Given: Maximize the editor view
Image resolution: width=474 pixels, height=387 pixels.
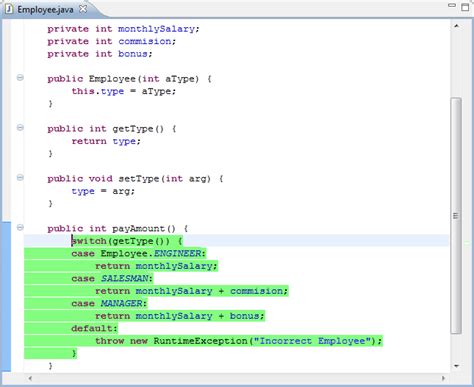Looking at the screenshot, I should (x=465, y=7).
